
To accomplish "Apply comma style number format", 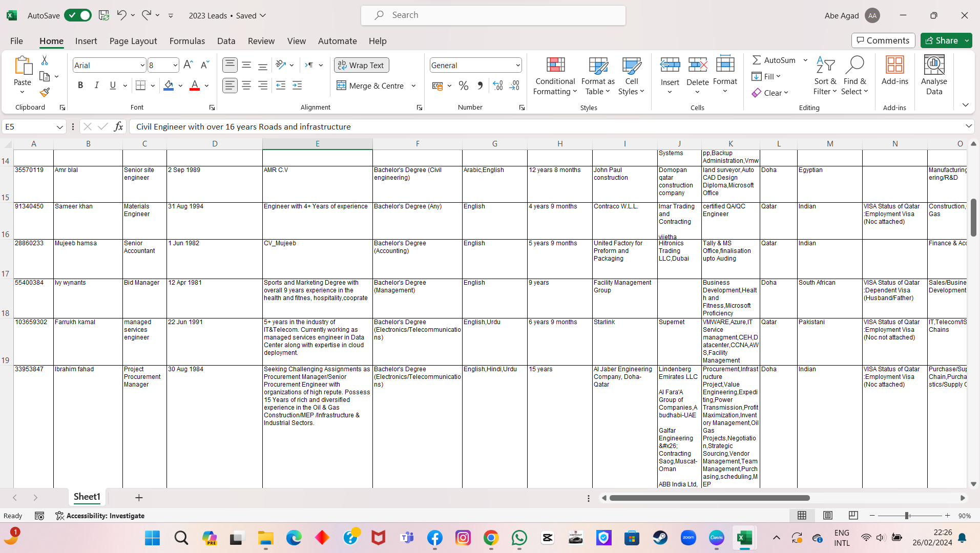I will pos(480,86).
